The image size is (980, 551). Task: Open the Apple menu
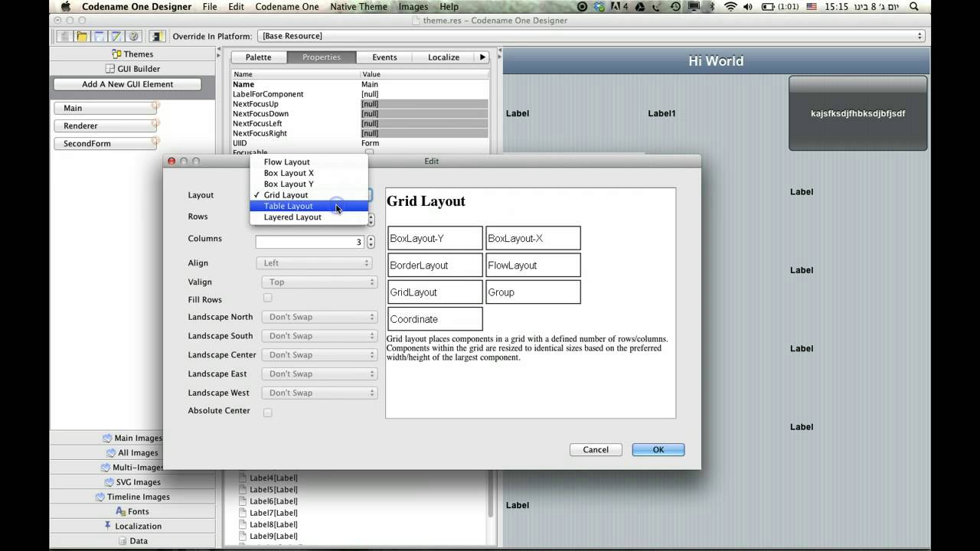[66, 7]
